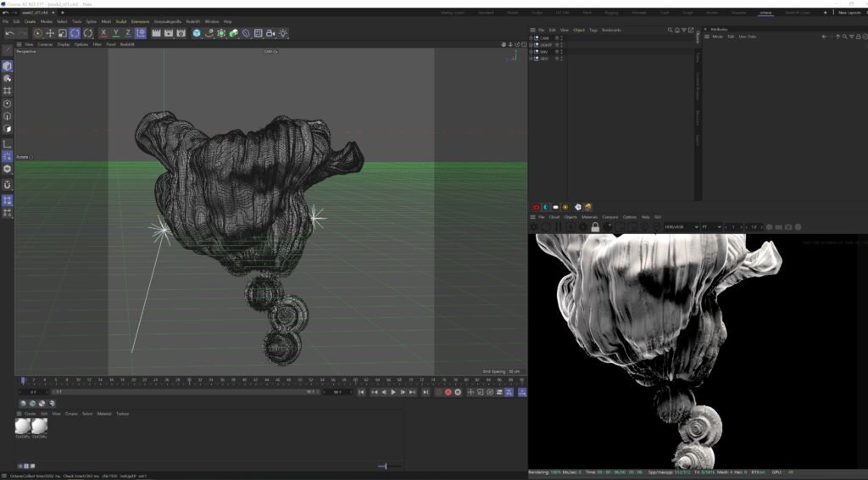Image resolution: width=868 pixels, height=480 pixels.
Task: Toggle X axis lock
Action: 103,33
